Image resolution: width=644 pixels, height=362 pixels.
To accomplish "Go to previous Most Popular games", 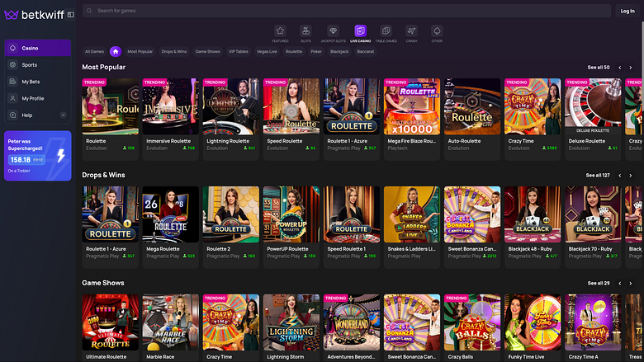I will coord(620,68).
